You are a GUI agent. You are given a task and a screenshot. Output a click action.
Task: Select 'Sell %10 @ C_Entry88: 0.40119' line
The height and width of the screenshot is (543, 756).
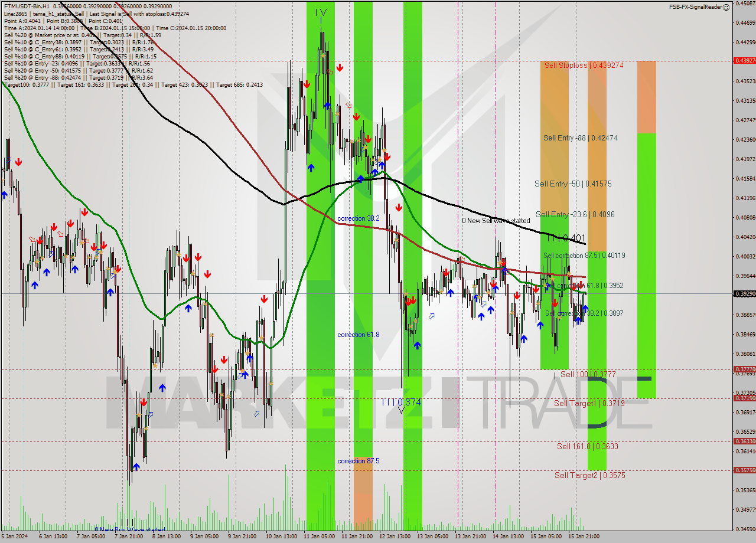pos(80,56)
